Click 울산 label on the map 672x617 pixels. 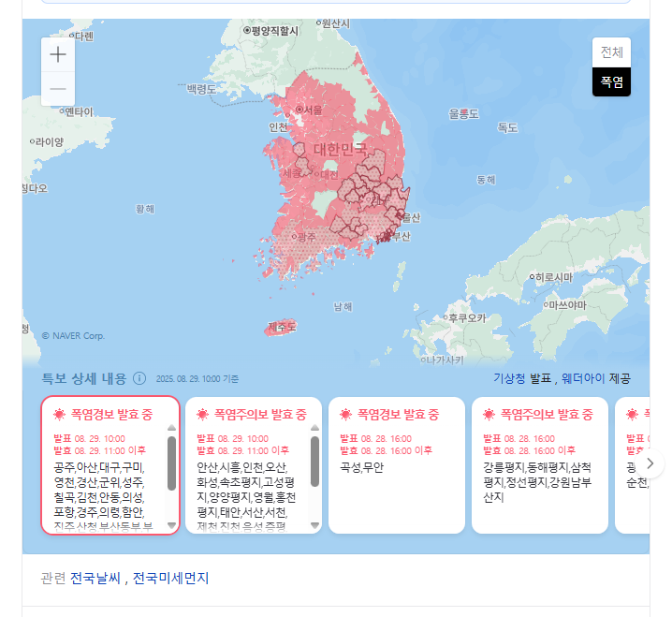[411, 218]
